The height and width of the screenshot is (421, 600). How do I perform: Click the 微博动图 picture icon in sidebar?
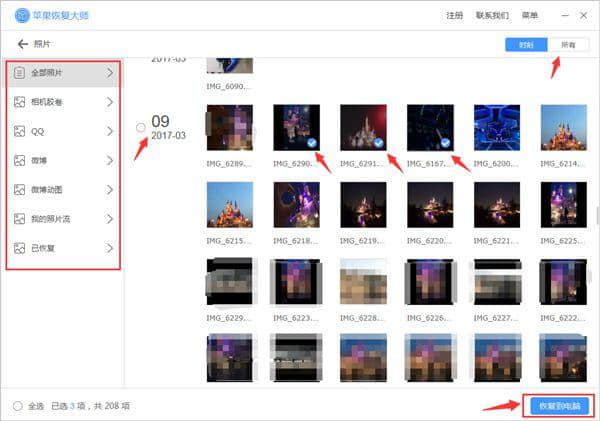pos(19,189)
